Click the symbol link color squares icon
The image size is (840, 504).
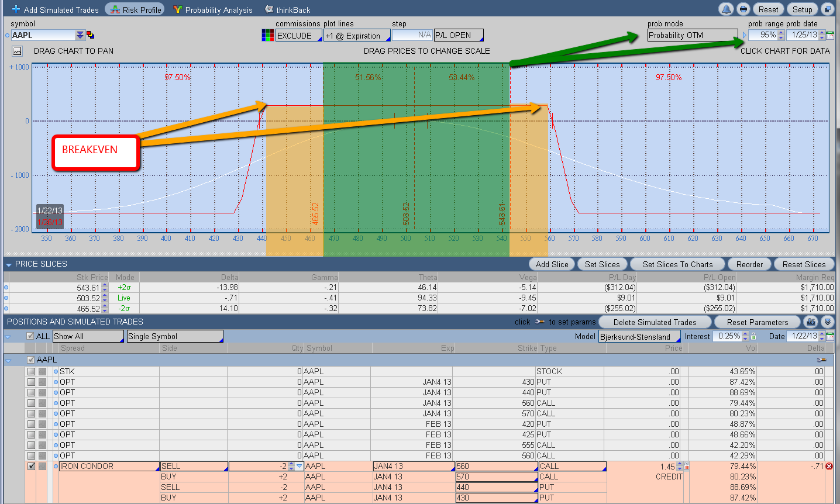coord(91,36)
